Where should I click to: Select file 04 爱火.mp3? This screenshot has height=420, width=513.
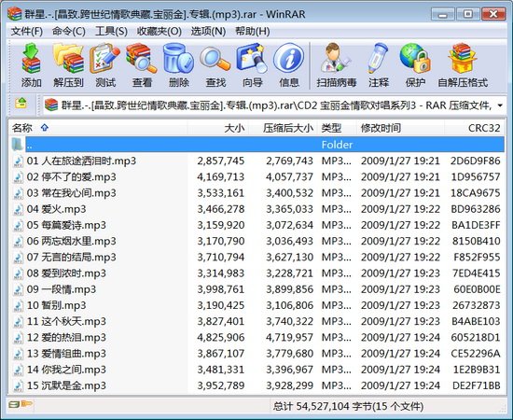257,209
